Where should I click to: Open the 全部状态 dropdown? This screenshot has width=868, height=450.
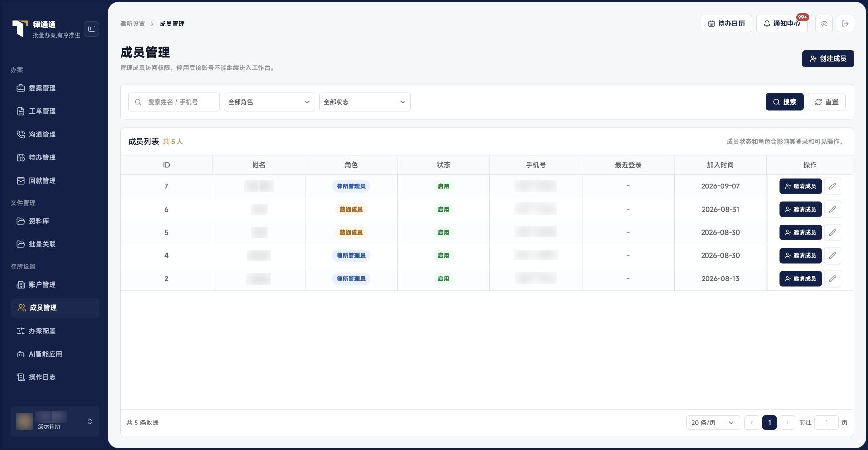click(365, 102)
